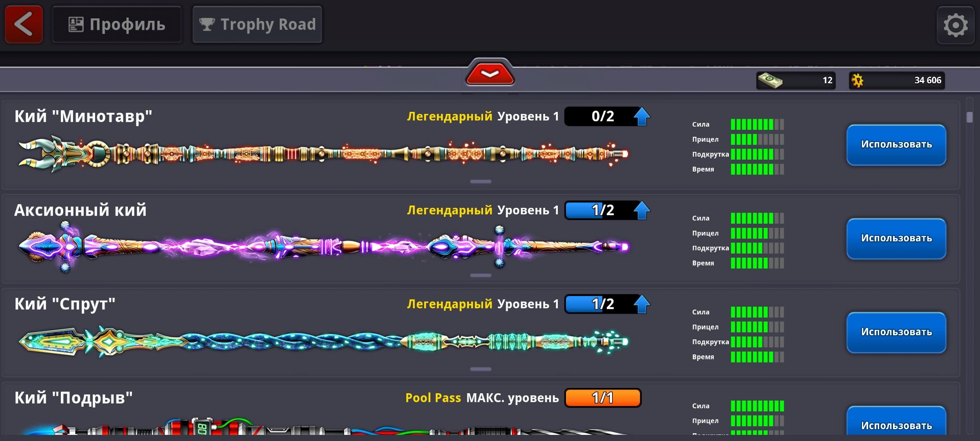The image size is (980, 441).
Task: Use the Кий "Спрут" cue
Action: pos(896,332)
